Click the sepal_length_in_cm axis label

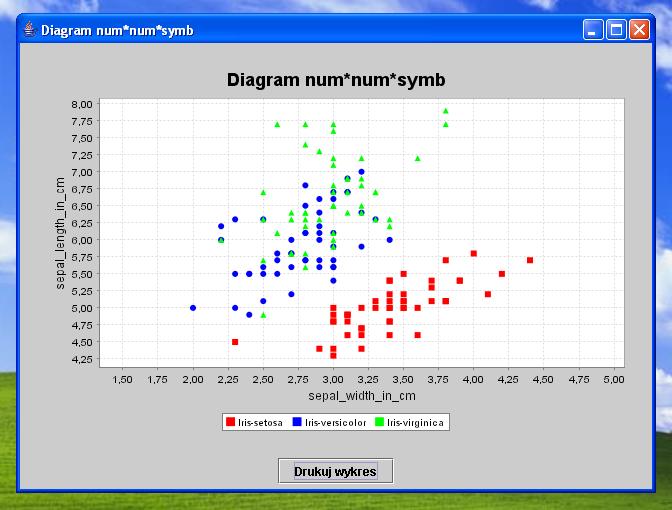click(60, 234)
